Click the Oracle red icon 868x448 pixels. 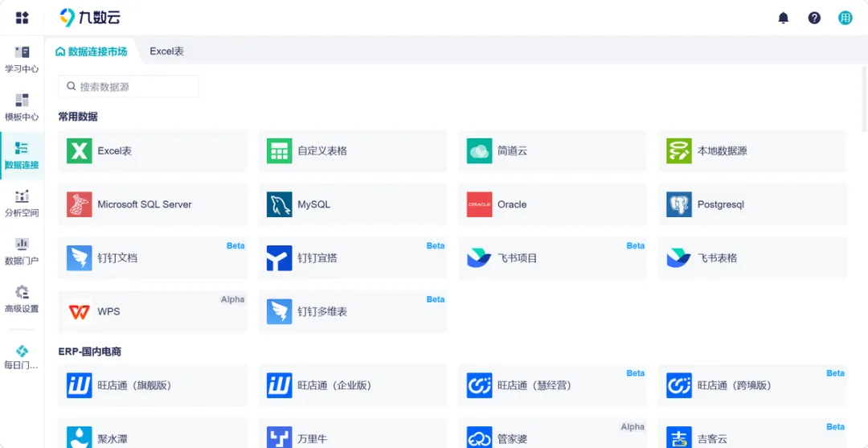click(479, 204)
